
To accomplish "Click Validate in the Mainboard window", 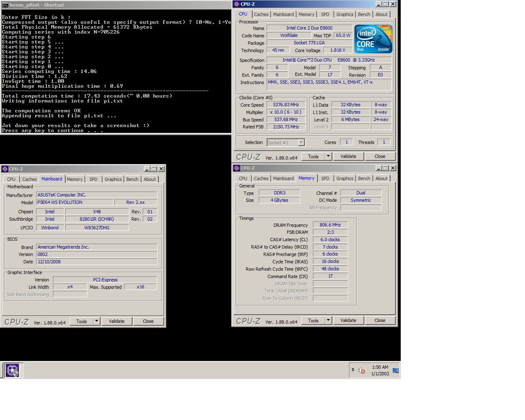I will pos(116,321).
